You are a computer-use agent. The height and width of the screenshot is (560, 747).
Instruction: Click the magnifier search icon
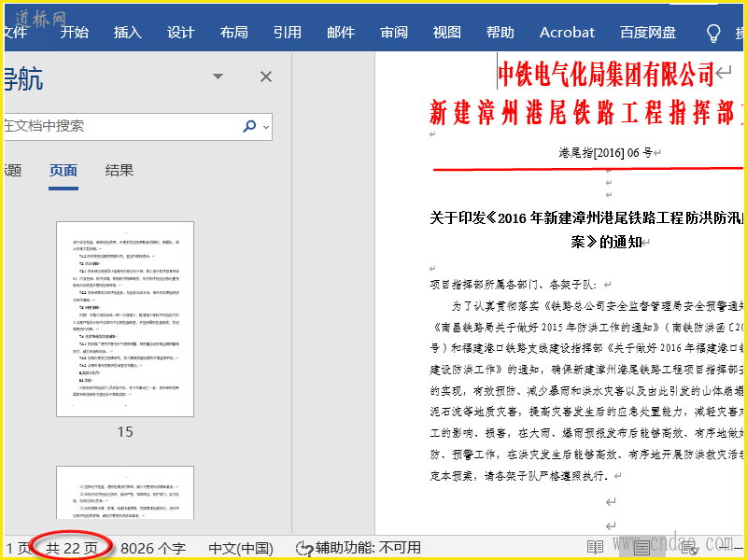coord(249,126)
